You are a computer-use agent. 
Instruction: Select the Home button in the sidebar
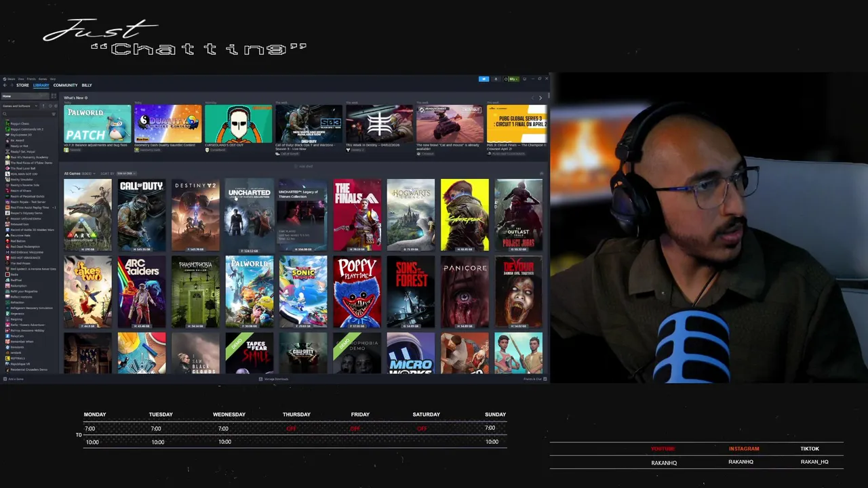coord(25,96)
